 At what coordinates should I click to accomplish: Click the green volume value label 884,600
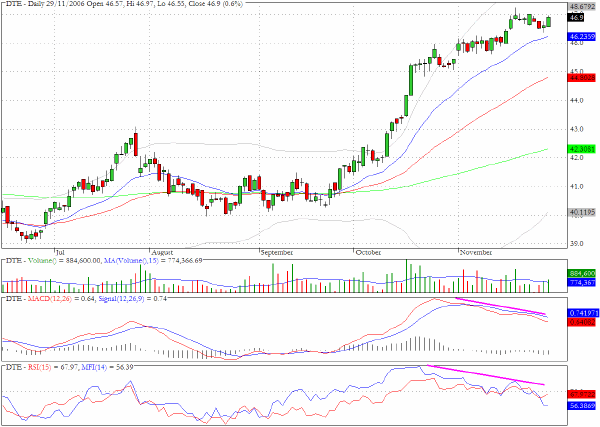tap(581, 274)
